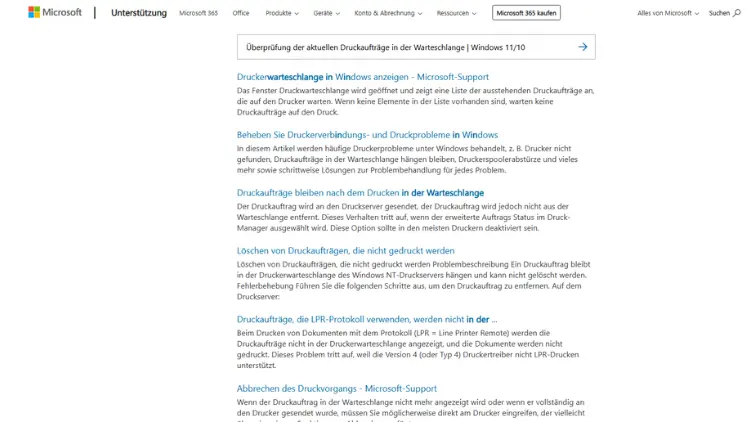The height and width of the screenshot is (422, 750).
Task: Open Unterstützung home link
Action: pos(139,13)
